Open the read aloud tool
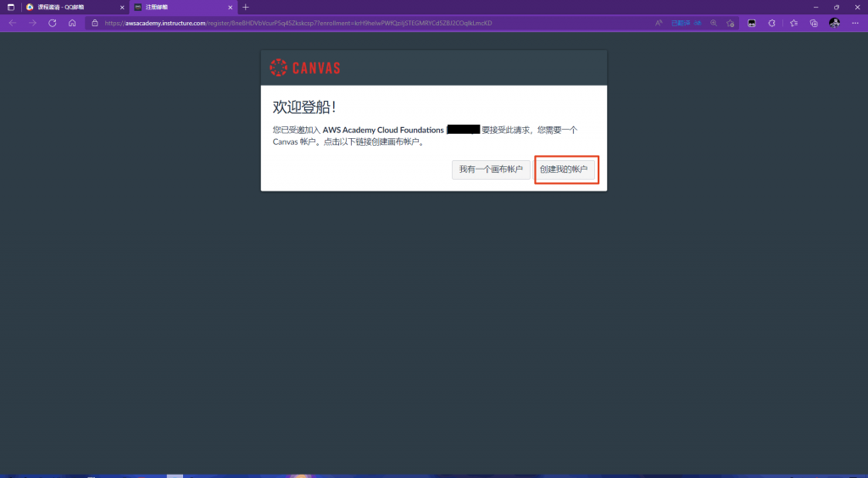The width and height of the screenshot is (868, 478). pos(659,23)
